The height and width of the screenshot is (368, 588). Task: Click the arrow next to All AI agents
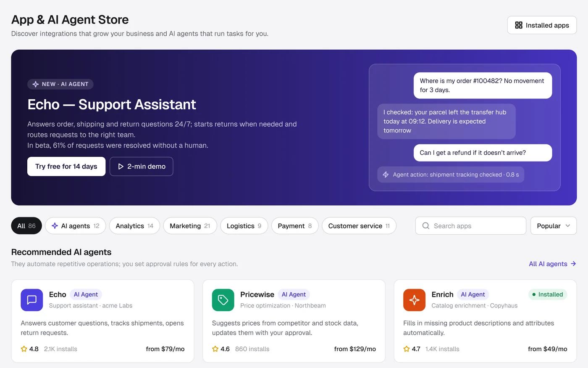(x=573, y=264)
